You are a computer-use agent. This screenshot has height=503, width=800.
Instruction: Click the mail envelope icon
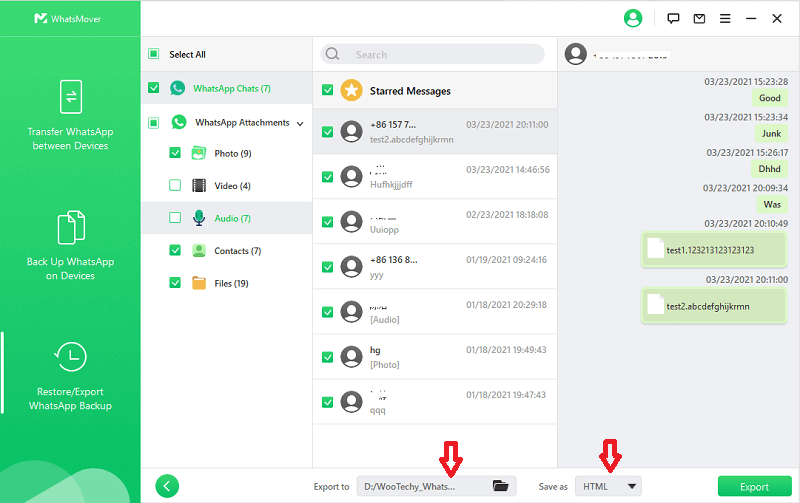pos(699,18)
